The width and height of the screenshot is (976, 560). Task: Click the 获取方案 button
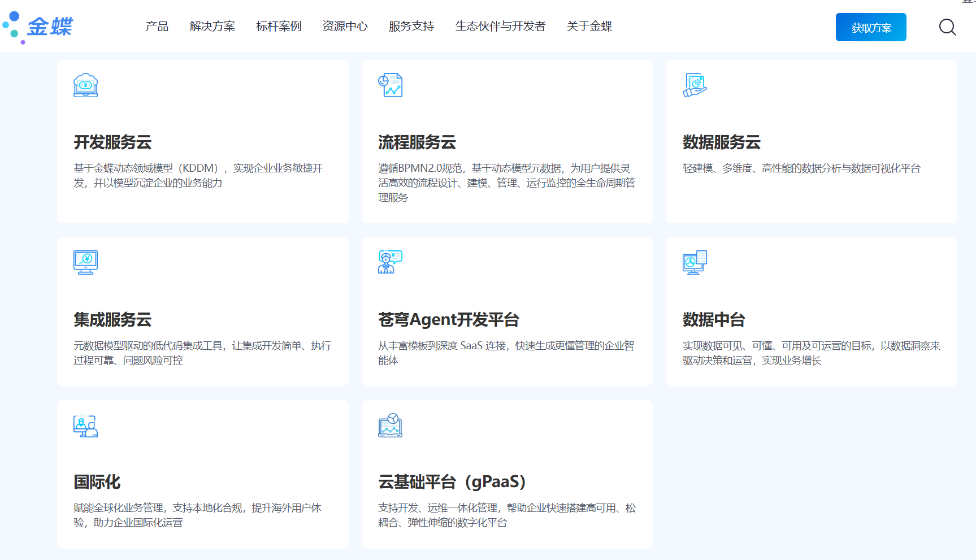click(x=871, y=27)
